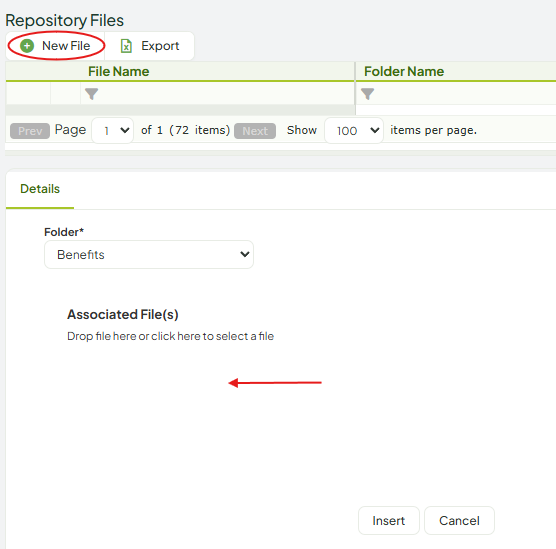556x549 pixels.
Task: Open the items per page dropdown
Action: tap(354, 131)
